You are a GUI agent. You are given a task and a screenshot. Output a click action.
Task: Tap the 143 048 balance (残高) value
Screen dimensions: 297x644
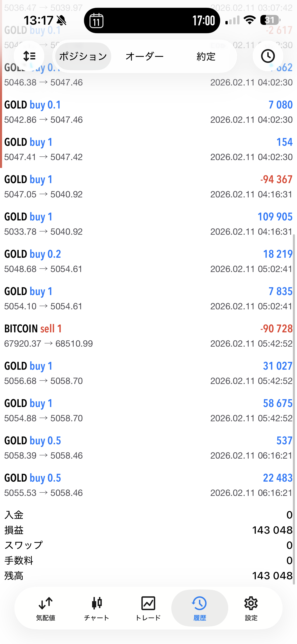point(272,576)
